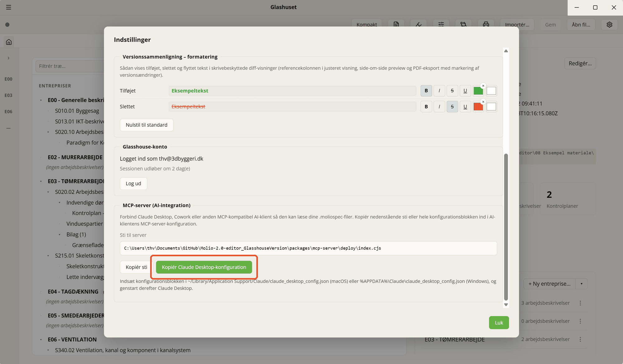Collapse the E06 - VENTILATION tree node
This screenshot has height=364, width=623.
pyautogui.click(x=41, y=340)
